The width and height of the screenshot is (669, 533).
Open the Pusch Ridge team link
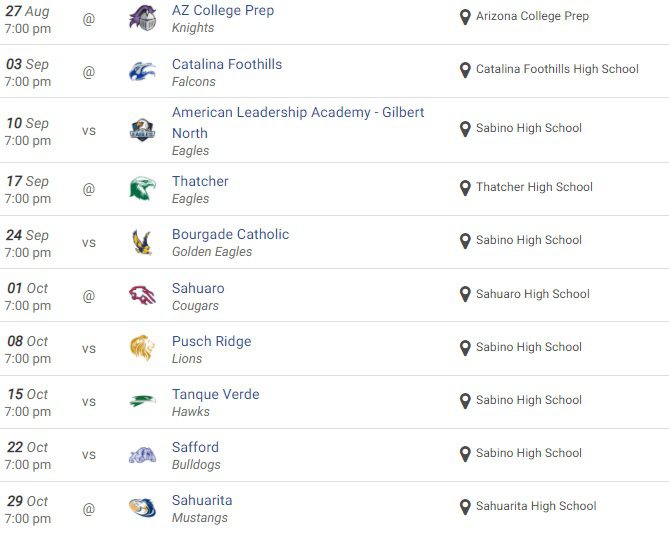pos(211,341)
